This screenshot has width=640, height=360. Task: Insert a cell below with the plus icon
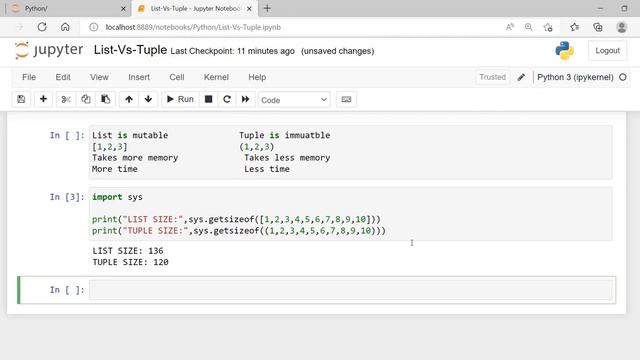click(43, 99)
